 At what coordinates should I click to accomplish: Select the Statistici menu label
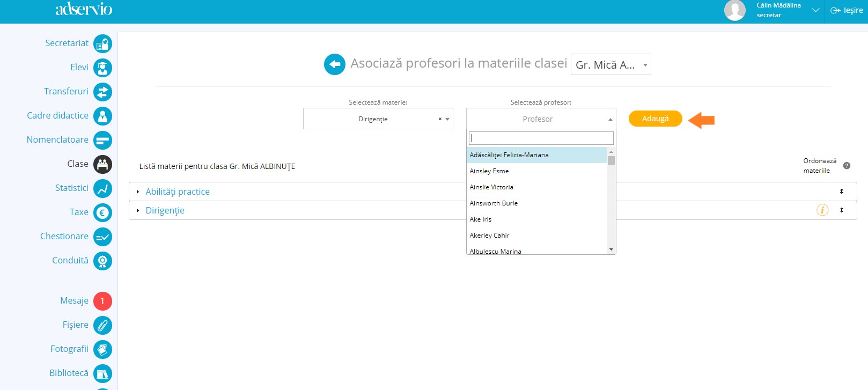[72, 188]
